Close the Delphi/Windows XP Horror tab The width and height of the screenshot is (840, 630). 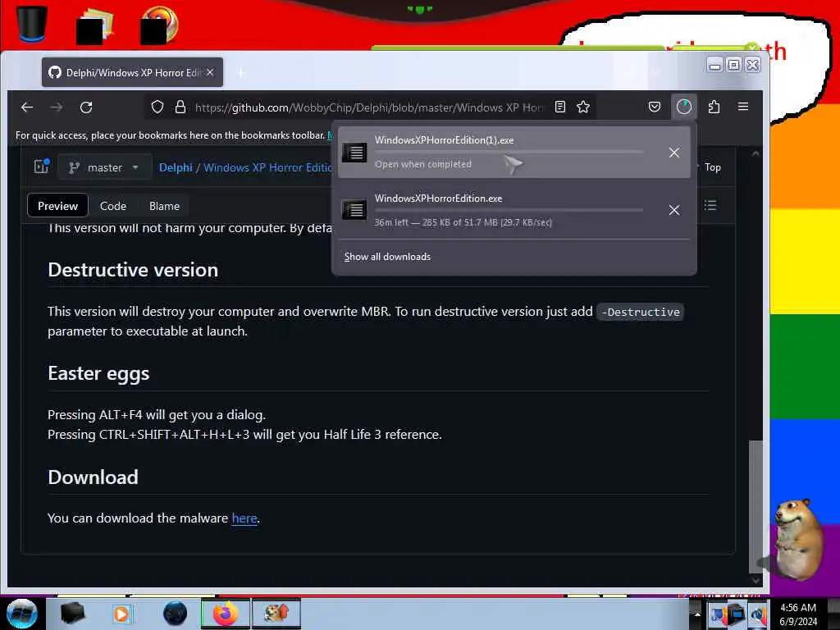point(210,72)
